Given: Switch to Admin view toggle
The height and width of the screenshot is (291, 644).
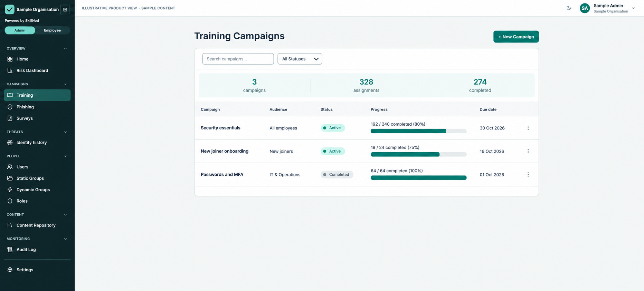Looking at the screenshot, I should point(20,30).
